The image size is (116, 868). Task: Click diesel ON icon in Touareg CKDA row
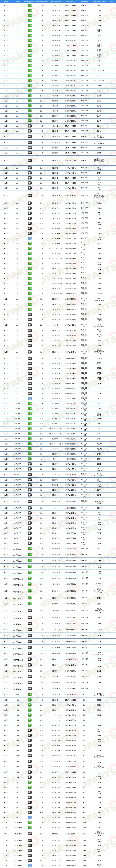(30, 860)
